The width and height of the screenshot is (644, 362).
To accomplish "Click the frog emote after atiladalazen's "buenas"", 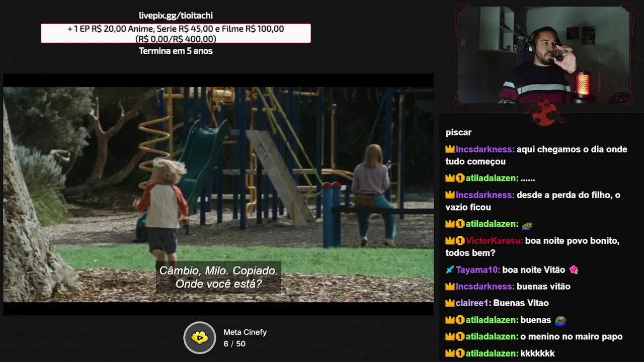I will pyautogui.click(x=560, y=320).
